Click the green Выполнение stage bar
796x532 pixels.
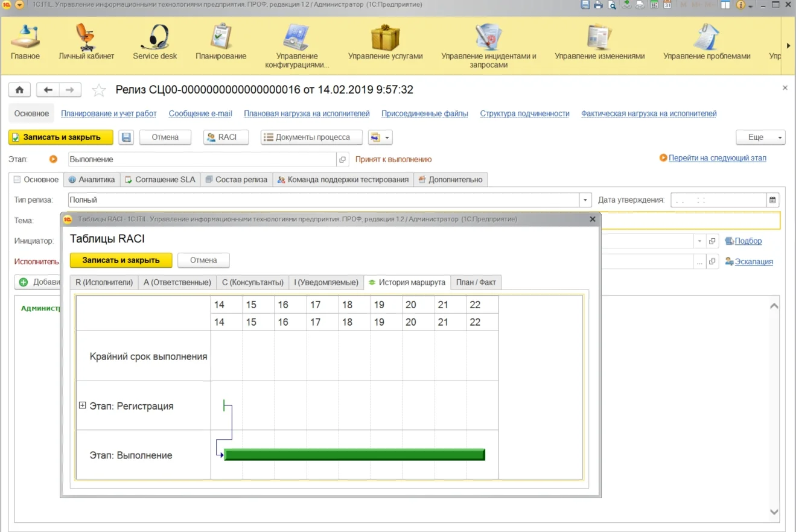tap(354, 455)
